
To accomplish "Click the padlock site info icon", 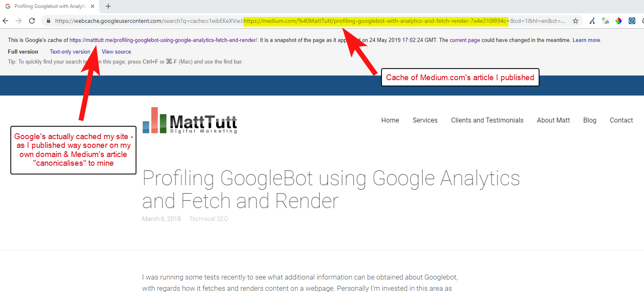I will 49,21.
